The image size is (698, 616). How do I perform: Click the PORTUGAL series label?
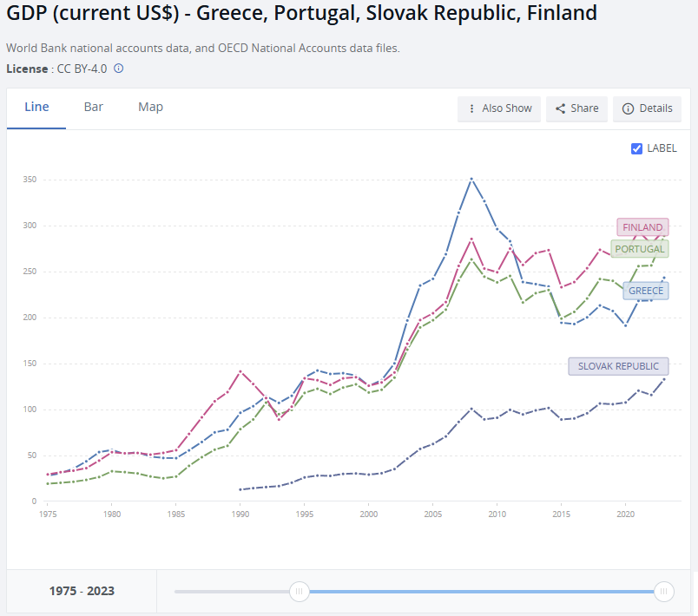(639, 249)
